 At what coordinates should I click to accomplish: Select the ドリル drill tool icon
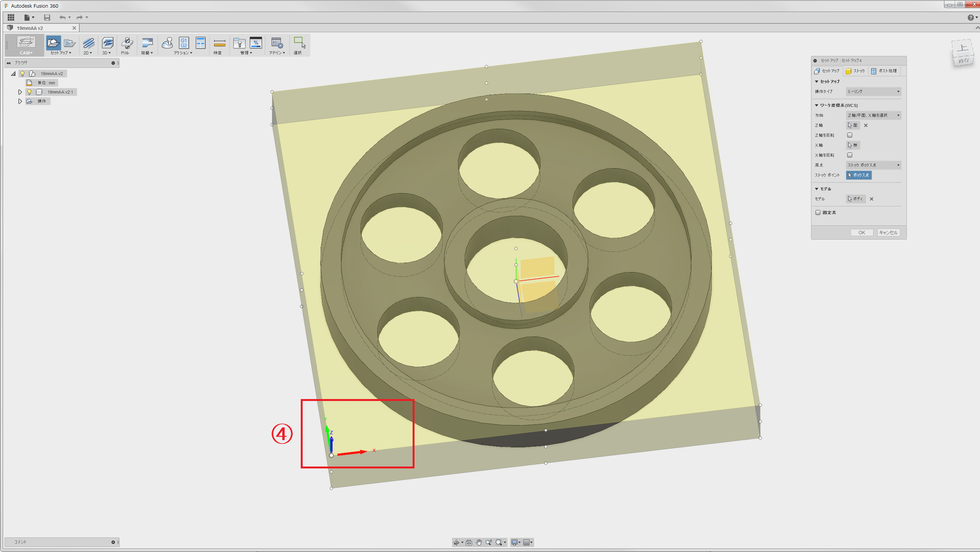point(126,43)
